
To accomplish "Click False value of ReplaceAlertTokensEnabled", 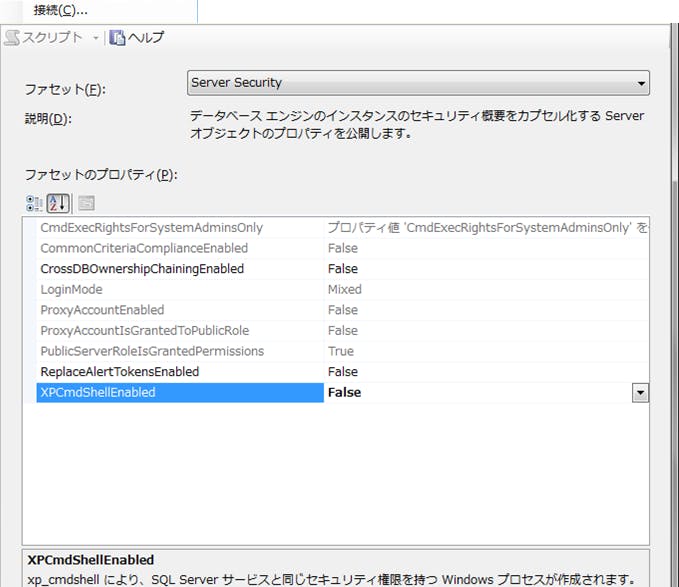I will (x=343, y=372).
